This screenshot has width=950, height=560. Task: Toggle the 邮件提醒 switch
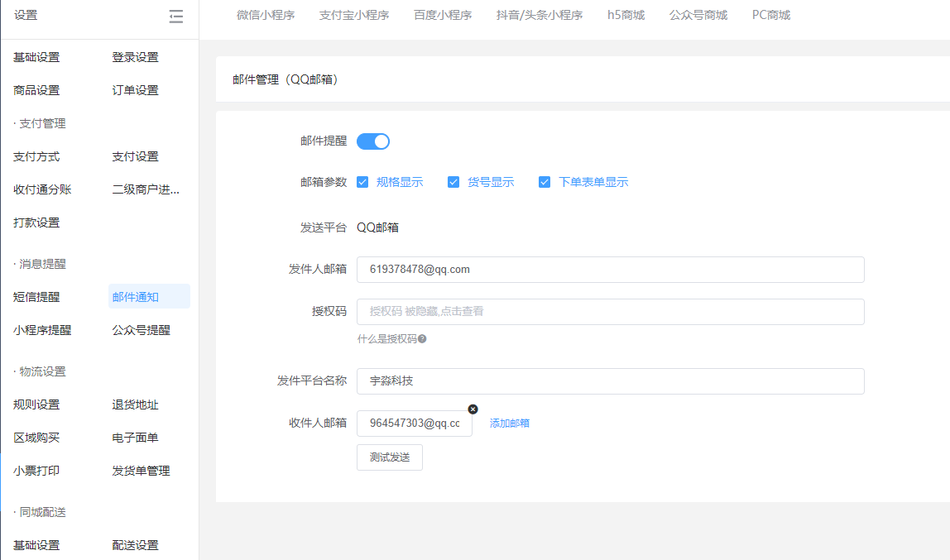point(372,141)
